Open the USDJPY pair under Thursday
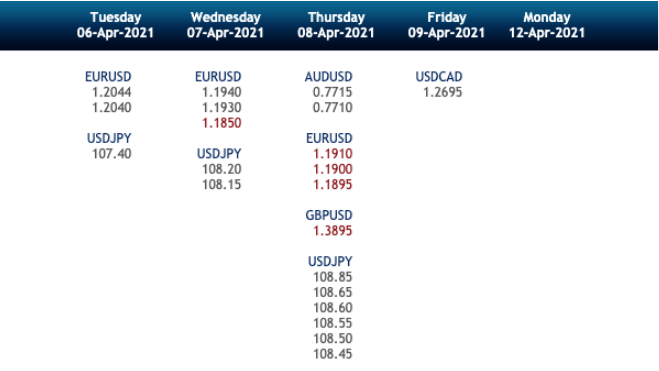This screenshot has width=659, height=371. click(330, 261)
